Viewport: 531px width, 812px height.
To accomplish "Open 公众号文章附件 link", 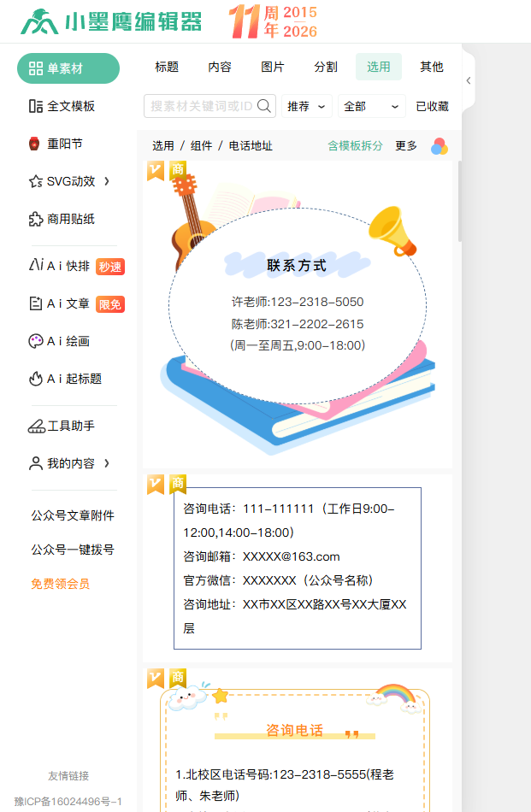I will pos(73,515).
